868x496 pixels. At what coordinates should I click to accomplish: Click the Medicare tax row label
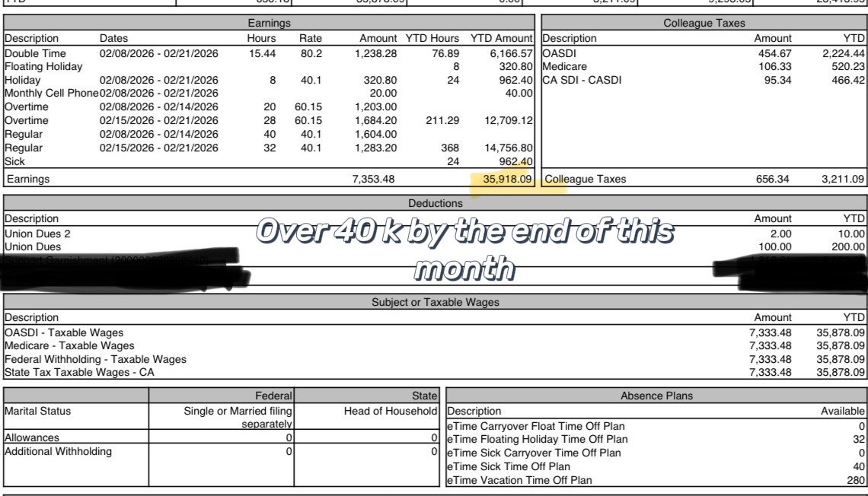pyautogui.click(x=565, y=66)
